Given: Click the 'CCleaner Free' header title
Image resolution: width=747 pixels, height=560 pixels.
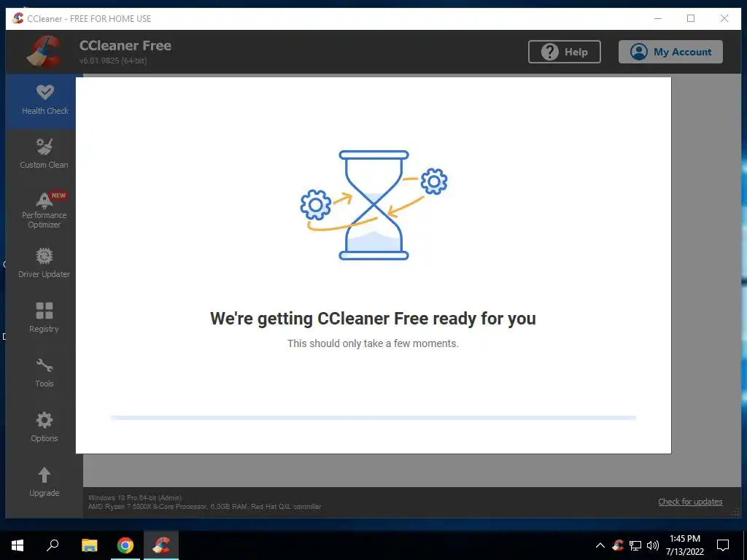Looking at the screenshot, I should [x=125, y=46].
